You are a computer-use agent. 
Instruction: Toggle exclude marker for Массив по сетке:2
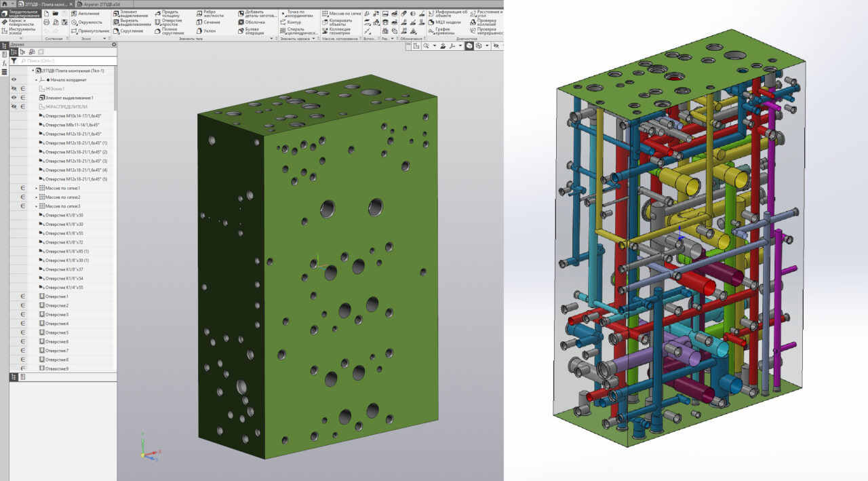click(x=23, y=197)
